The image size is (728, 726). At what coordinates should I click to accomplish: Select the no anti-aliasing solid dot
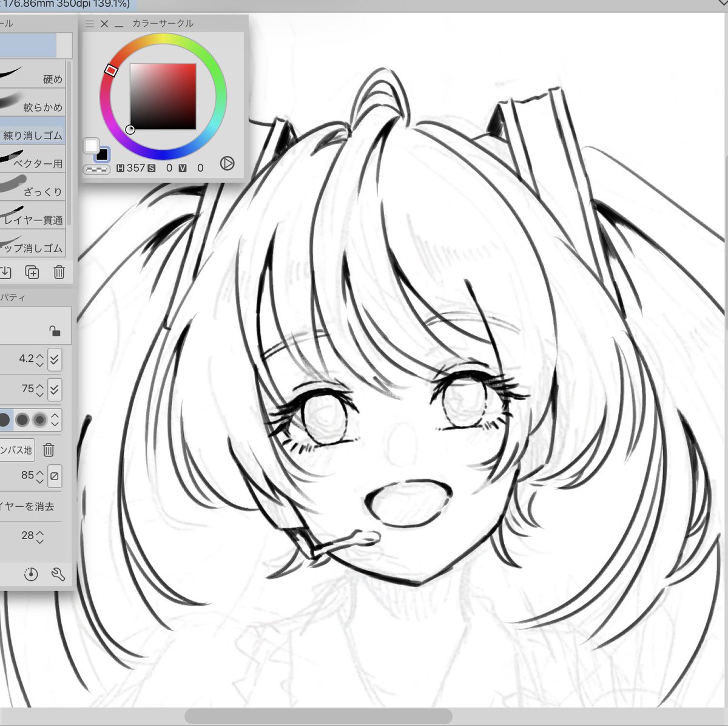tap(5, 419)
